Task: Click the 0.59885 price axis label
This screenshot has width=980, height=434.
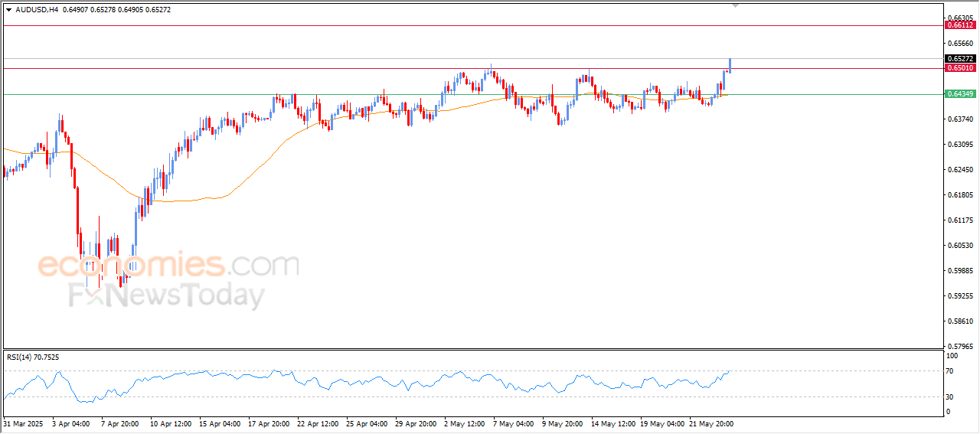Action: (960, 271)
